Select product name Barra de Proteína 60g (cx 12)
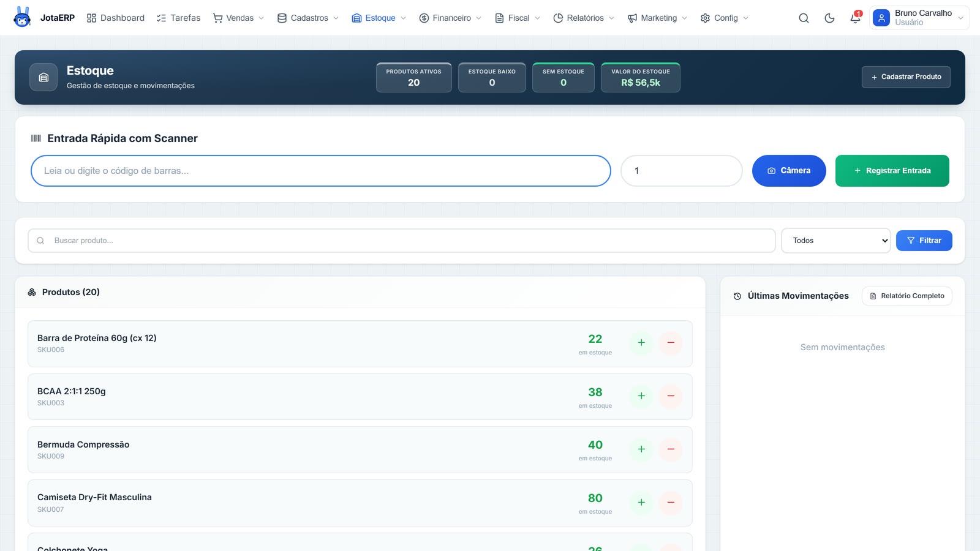The image size is (980, 551). tap(97, 338)
